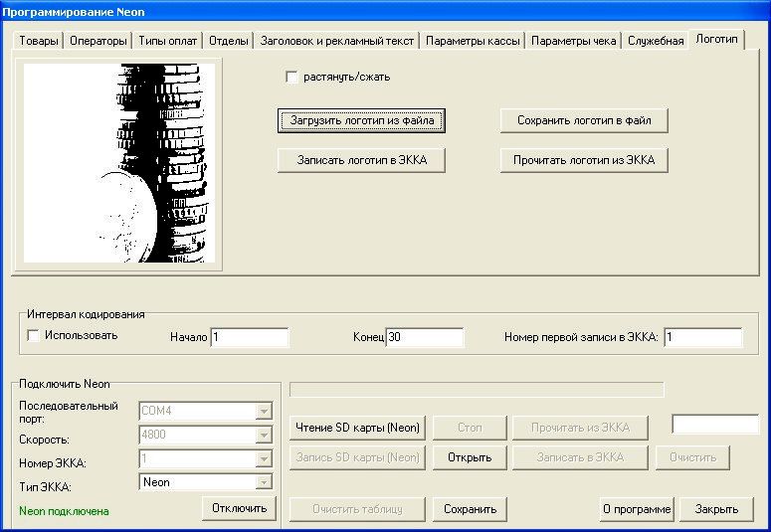
Task: Select the Служебная tab
Action: (x=656, y=41)
